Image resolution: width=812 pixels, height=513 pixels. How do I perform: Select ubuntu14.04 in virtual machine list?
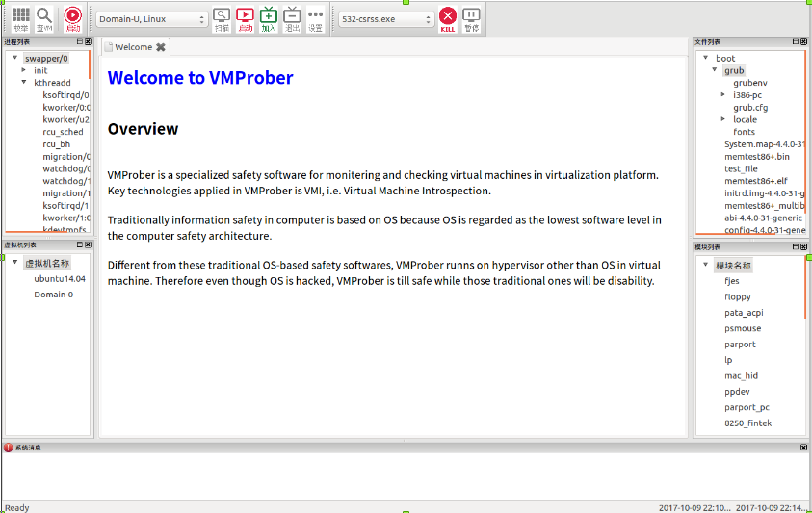(60, 279)
